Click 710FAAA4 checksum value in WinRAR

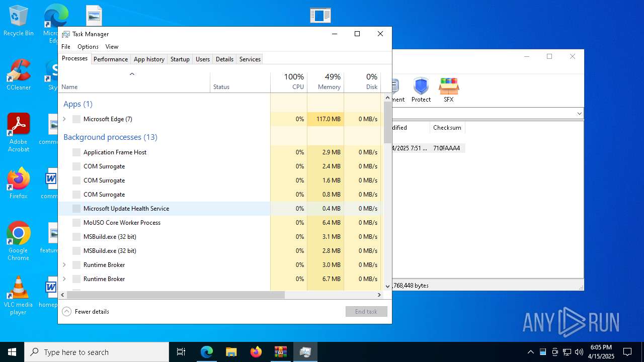click(x=447, y=148)
